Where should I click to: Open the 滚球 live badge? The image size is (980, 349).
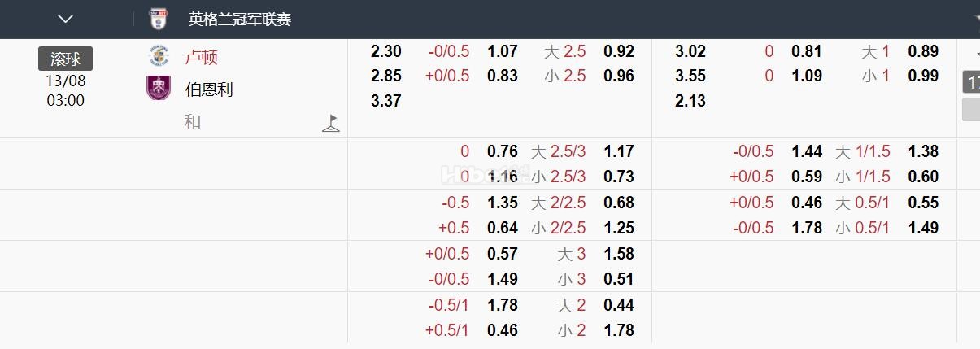click(x=65, y=59)
